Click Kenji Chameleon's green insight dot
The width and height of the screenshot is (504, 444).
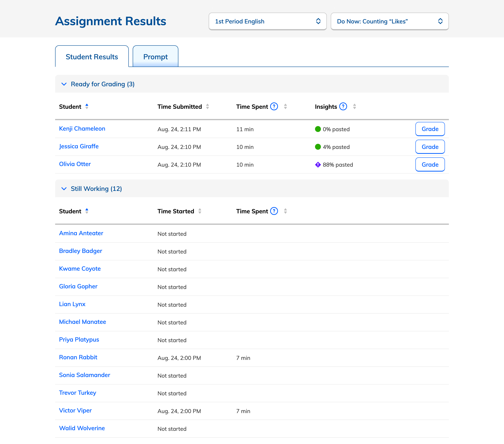click(x=318, y=129)
